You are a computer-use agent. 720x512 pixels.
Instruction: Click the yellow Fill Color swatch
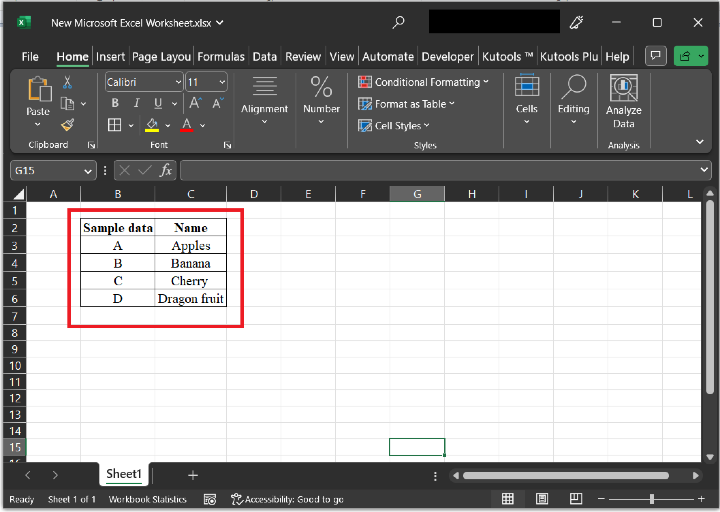(152, 125)
